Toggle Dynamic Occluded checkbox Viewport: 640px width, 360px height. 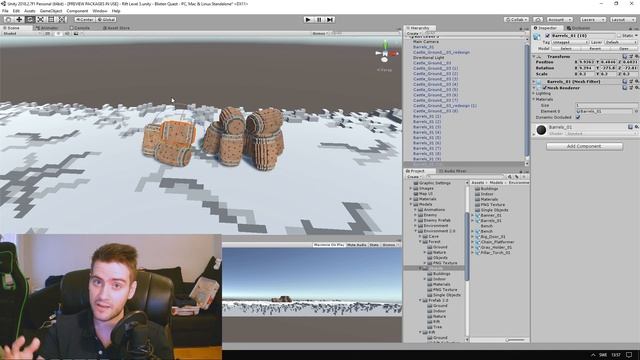(578, 117)
